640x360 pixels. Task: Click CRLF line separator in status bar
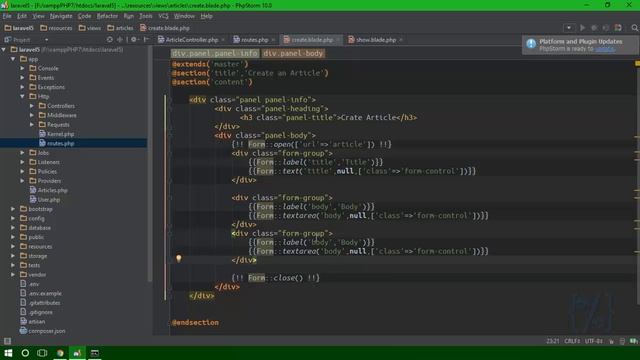click(x=572, y=341)
